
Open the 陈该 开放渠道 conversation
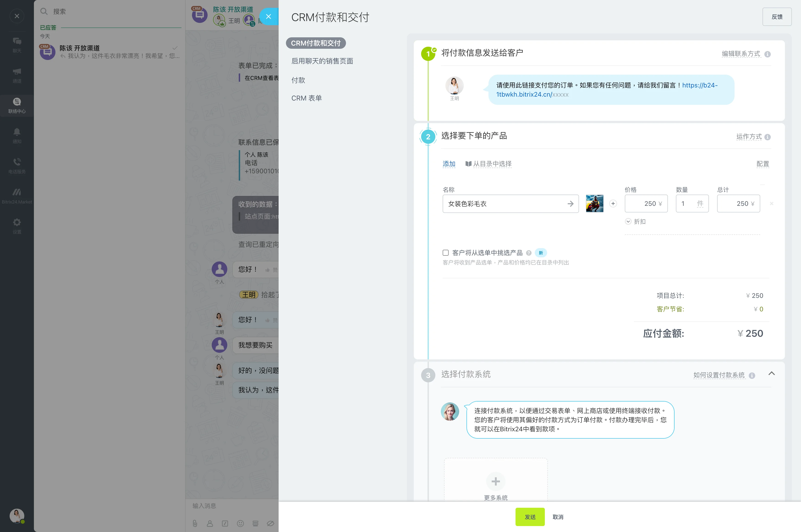pos(110,52)
